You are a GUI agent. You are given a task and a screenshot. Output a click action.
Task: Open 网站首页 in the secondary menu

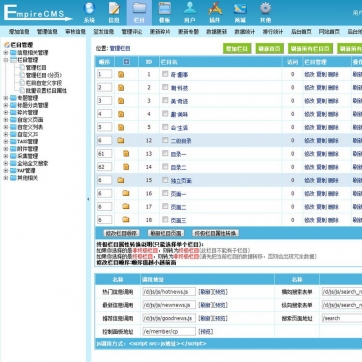[329, 32]
